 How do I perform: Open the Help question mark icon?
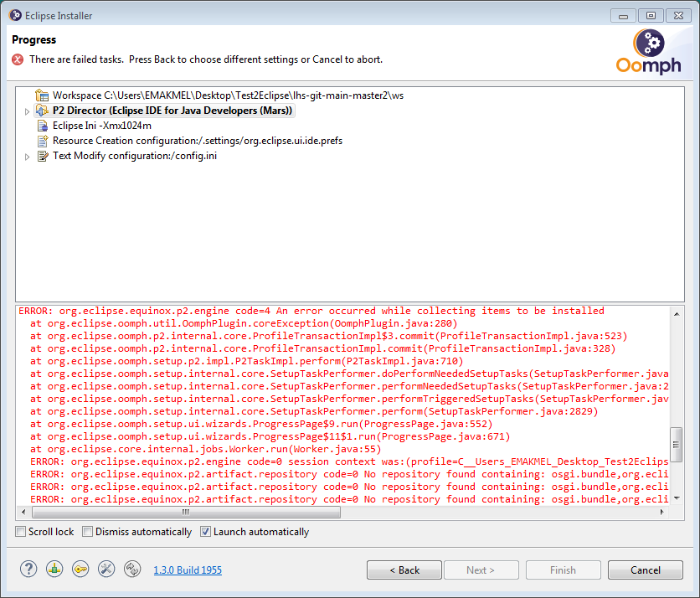point(28,569)
